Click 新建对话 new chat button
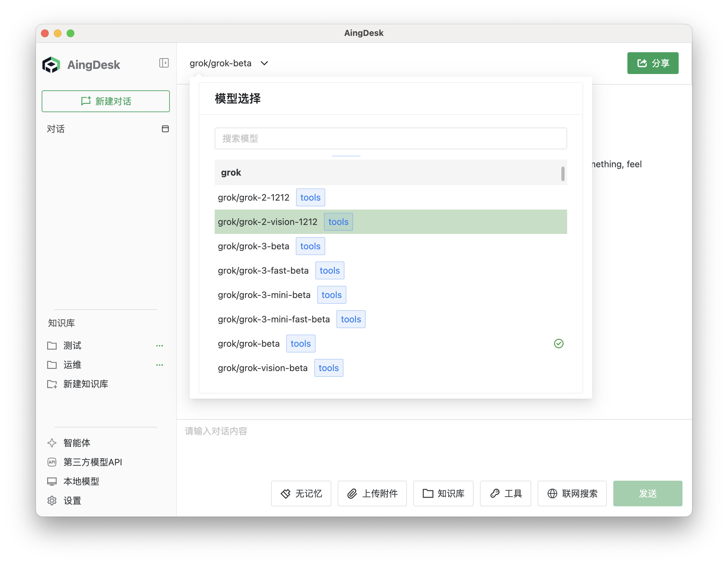Viewport: 728px width, 564px height. point(106,101)
